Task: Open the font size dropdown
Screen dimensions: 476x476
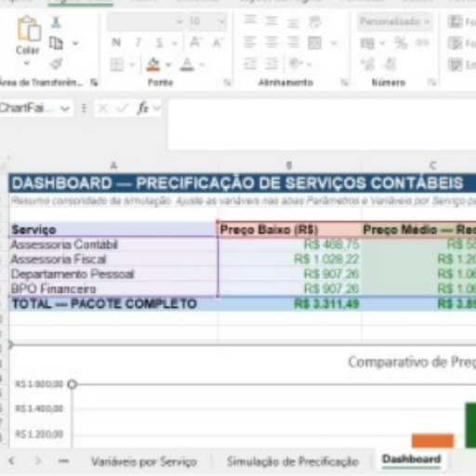Action: pyautogui.click(x=221, y=21)
